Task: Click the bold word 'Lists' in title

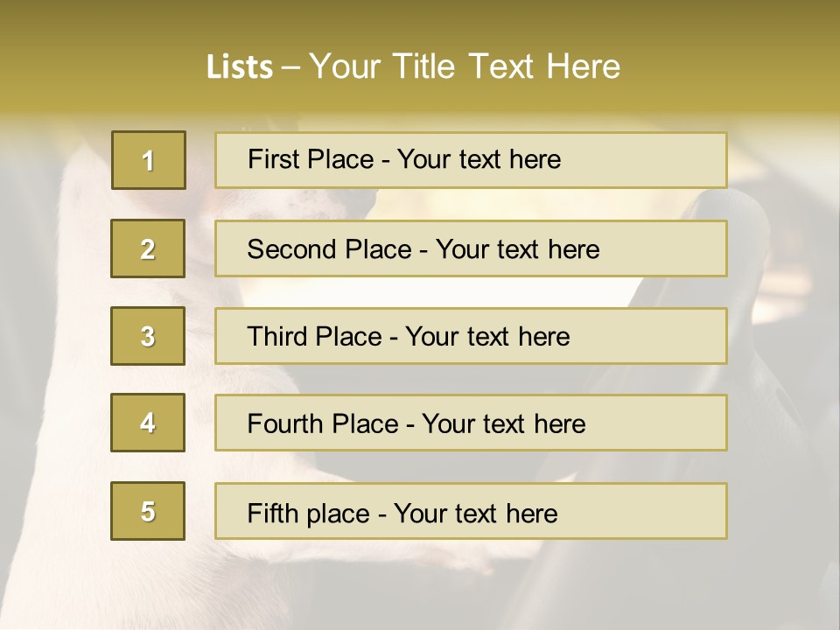Action: click(x=240, y=66)
